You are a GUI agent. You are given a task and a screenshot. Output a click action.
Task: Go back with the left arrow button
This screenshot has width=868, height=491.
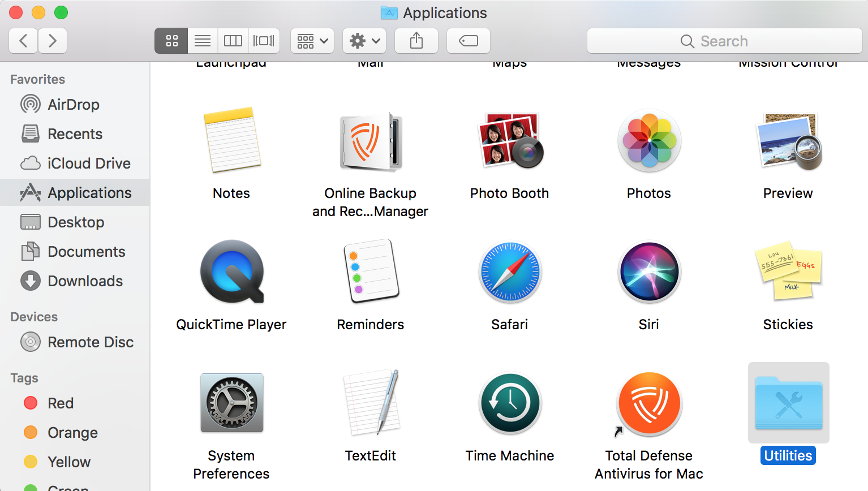pos(23,41)
